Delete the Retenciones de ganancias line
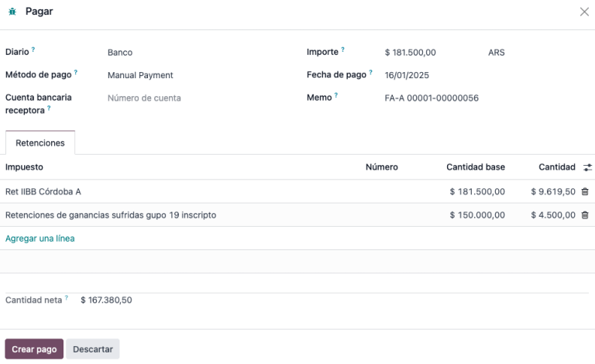595x364 pixels. pos(585,215)
